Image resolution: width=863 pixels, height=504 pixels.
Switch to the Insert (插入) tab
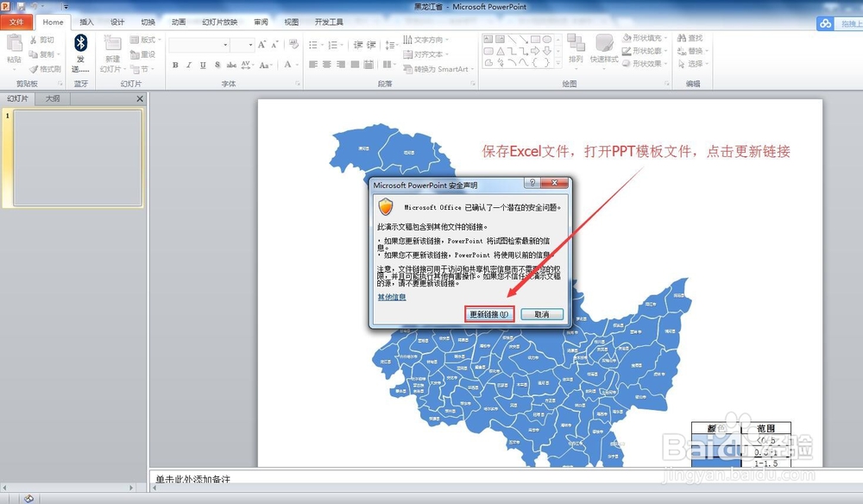click(x=86, y=22)
